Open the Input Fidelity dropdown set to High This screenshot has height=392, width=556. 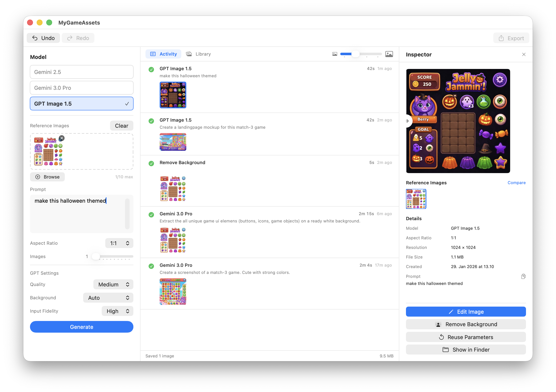tap(118, 311)
